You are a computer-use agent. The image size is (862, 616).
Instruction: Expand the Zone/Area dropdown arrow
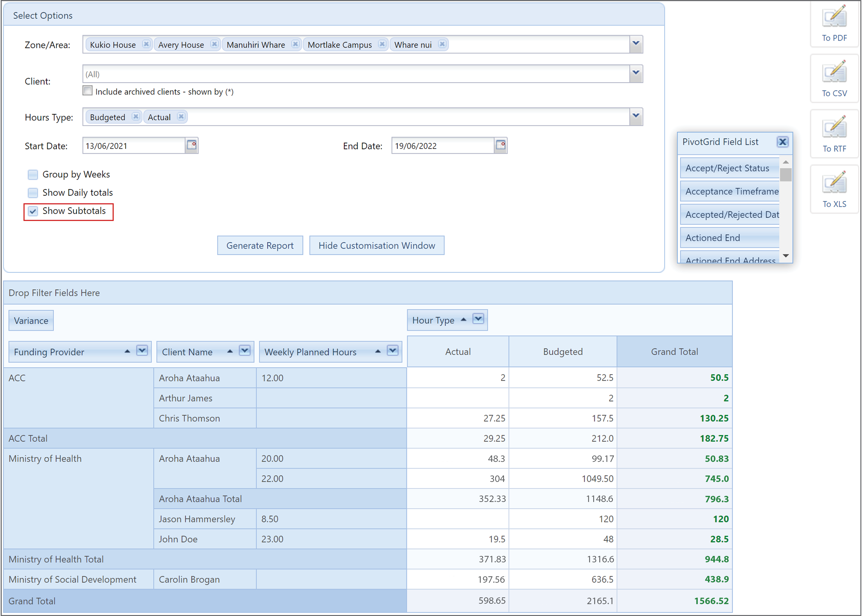click(x=636, y=44)
